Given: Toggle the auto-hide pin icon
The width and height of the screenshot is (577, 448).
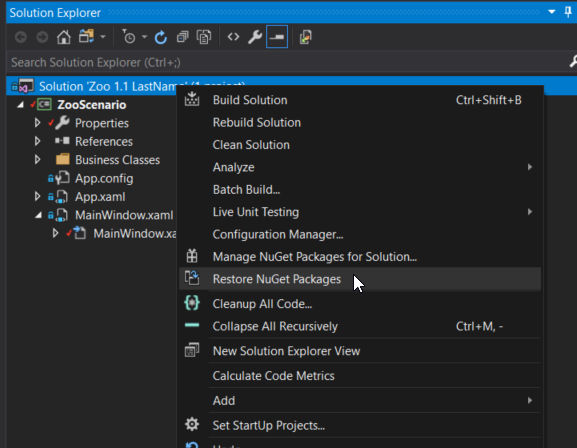Looking at the screenshot, I should (x=568, y=12).
